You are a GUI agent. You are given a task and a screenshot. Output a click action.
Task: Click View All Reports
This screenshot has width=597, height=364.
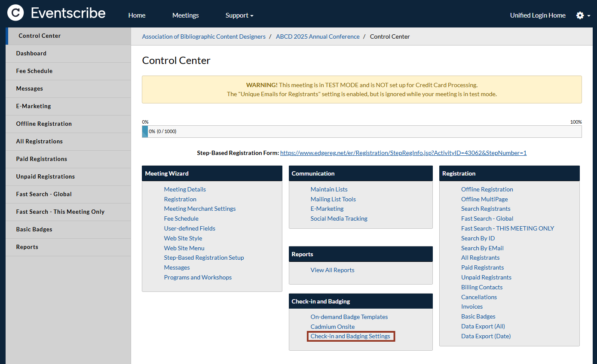333,270
